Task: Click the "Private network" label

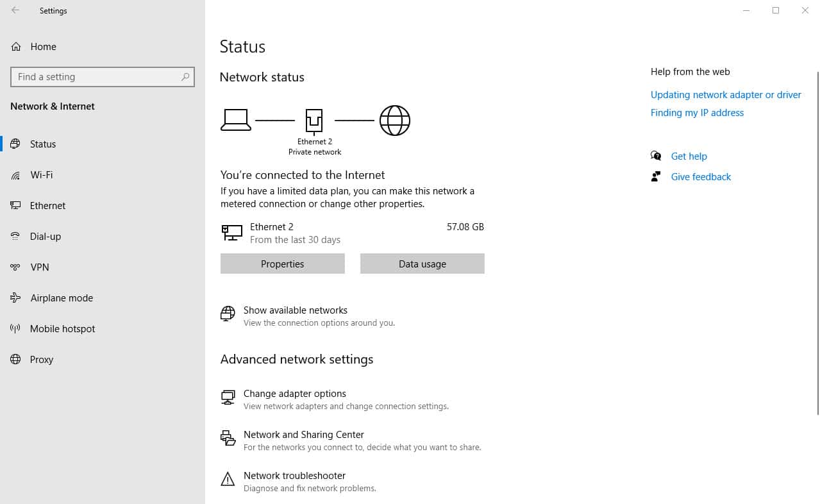Action: point(315,152)
